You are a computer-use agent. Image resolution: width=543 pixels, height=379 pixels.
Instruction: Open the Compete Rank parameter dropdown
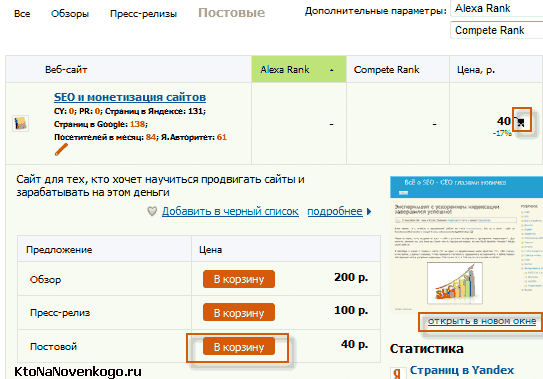(x=497, y=30)
